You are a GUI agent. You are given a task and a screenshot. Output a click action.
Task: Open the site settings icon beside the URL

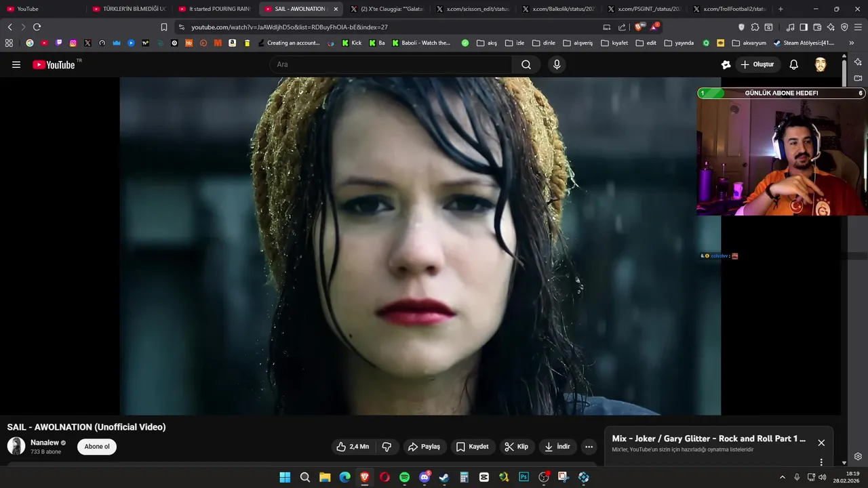click(181, 27)
